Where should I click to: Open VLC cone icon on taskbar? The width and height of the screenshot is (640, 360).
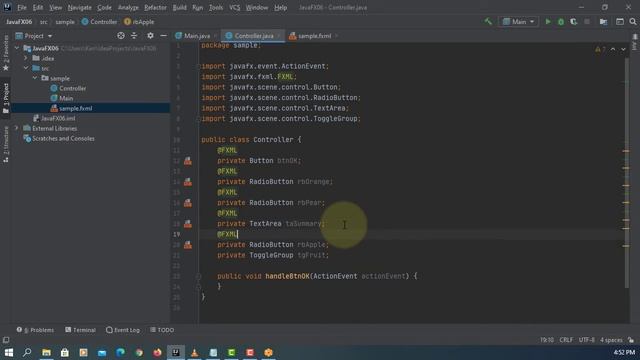pos(194,353)
